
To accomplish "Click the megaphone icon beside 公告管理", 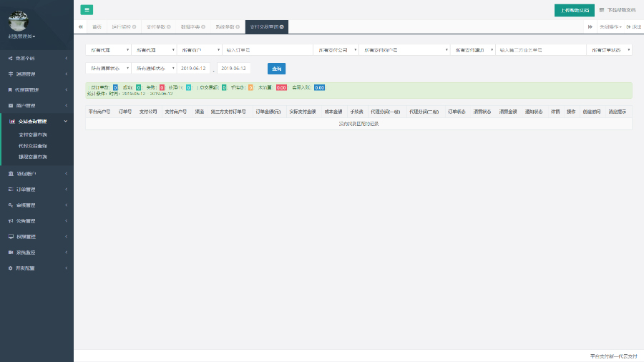I will click(x=11, y=221).
